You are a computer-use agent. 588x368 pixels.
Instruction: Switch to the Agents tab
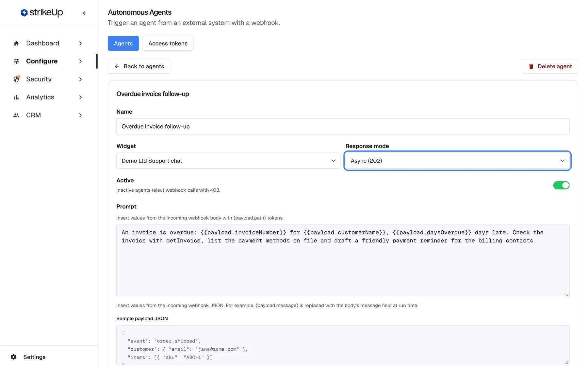point(123,43)
